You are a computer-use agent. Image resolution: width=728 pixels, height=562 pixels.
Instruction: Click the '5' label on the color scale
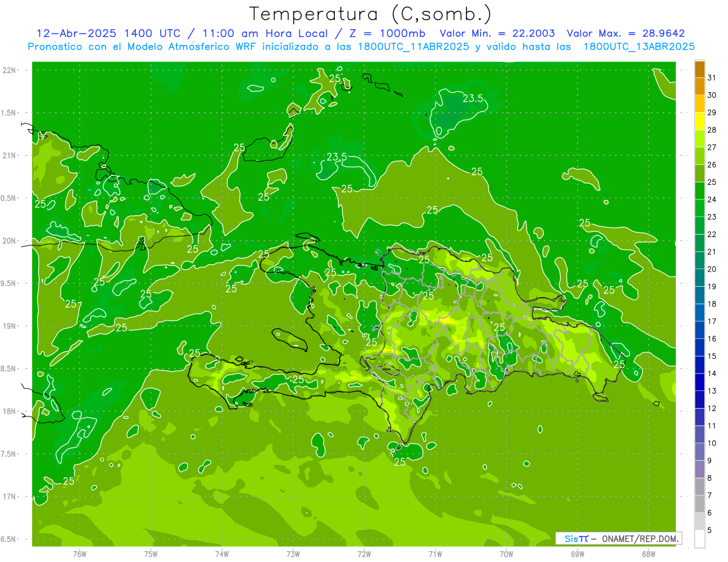(710, 530)
